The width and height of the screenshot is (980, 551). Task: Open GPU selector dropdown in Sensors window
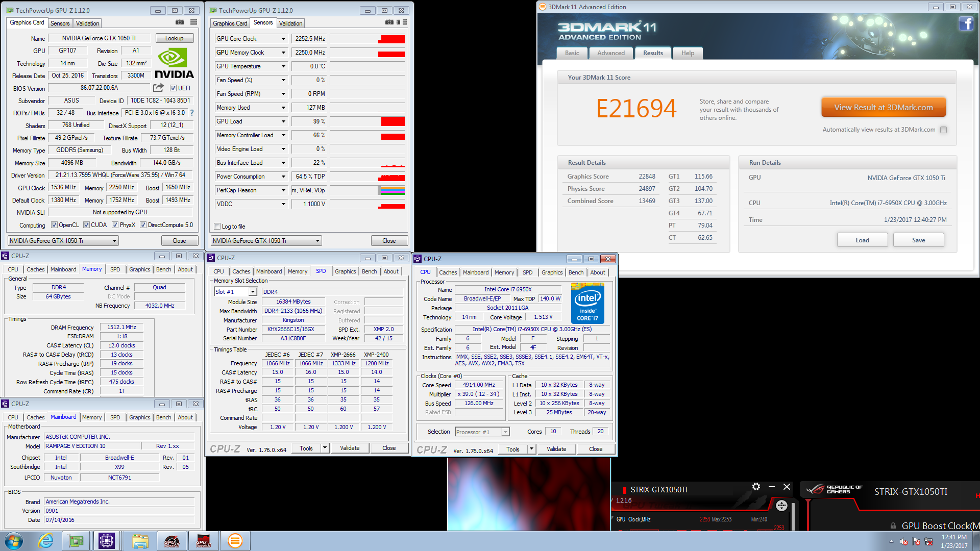click(317, 241)
